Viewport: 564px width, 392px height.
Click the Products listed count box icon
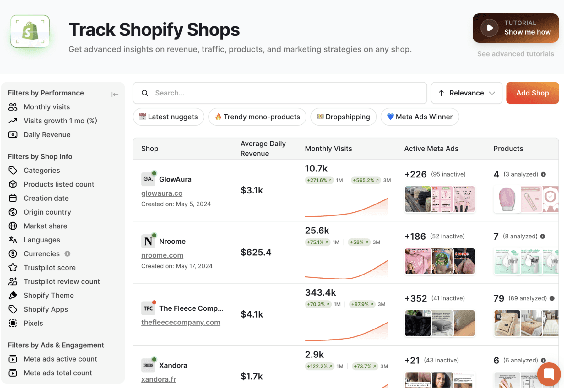tap(13, 184)
